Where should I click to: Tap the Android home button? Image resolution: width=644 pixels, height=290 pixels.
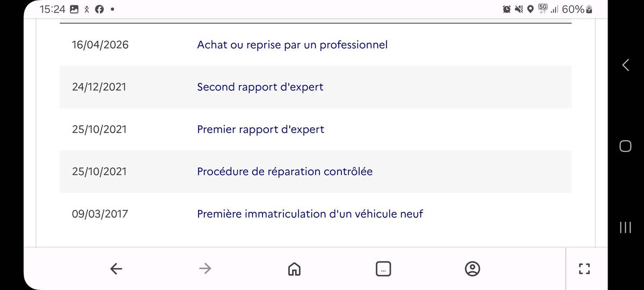pos(625,146)
